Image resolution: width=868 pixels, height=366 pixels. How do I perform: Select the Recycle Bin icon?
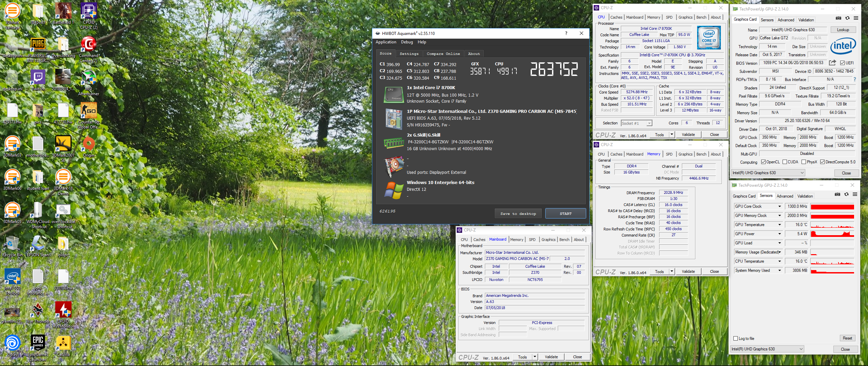pos(12,246)
